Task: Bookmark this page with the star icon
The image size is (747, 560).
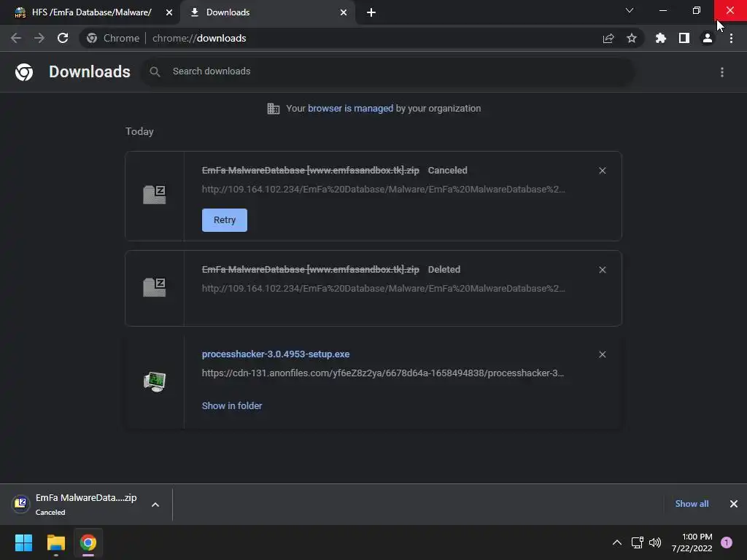Action: pos(632,38)
